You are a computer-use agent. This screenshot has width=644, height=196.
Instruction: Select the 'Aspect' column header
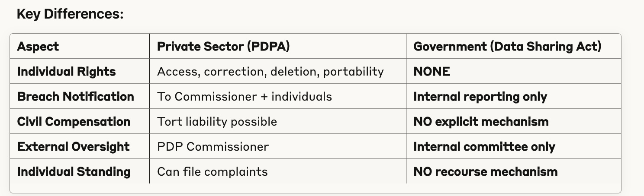point(38,47)
